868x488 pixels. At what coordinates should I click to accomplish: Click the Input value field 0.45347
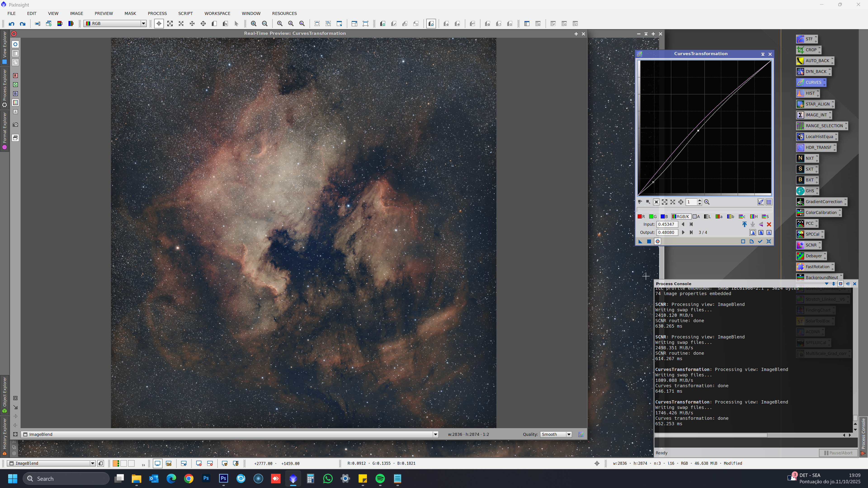coord(667,224)
